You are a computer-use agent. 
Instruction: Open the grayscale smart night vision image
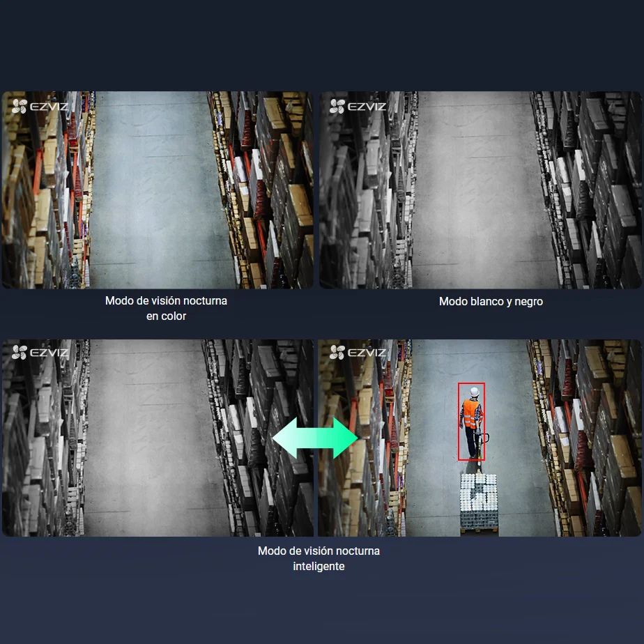point(158,438)
